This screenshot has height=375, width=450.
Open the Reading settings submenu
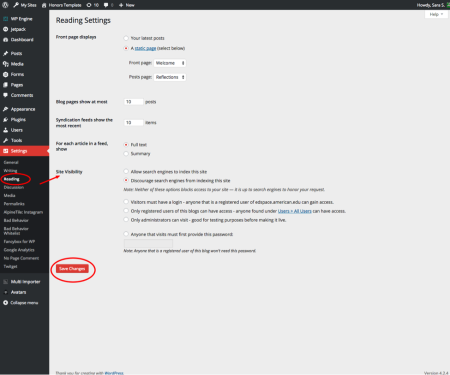[x=12, y=179]
